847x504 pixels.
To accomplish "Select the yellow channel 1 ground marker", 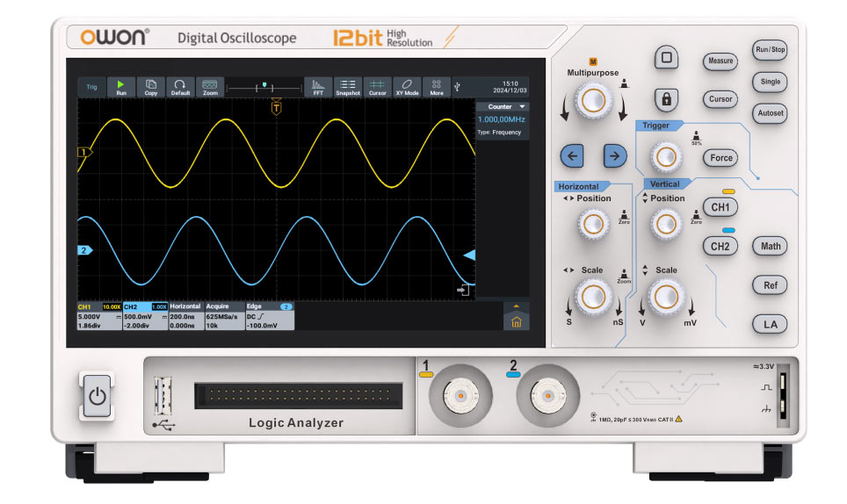I will click(85, 152).
